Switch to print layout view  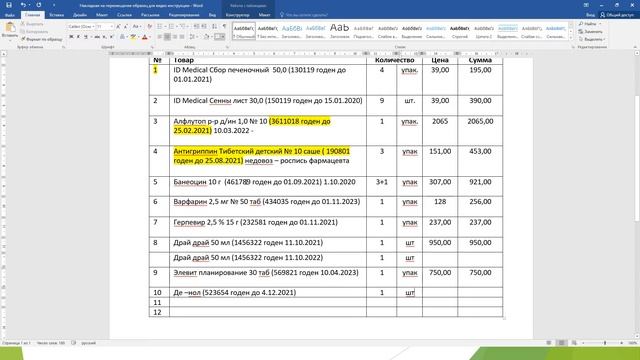[562, 343]
